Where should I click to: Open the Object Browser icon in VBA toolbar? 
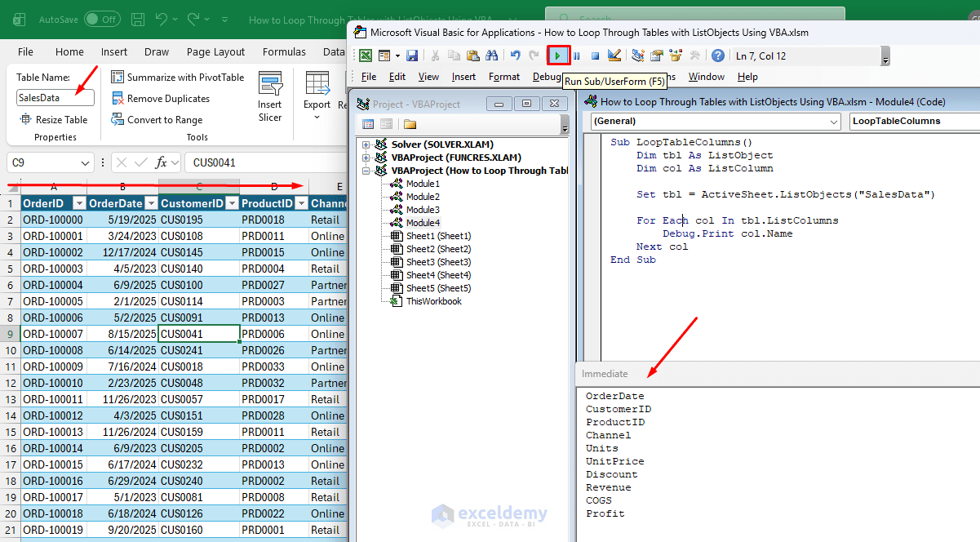(676, 56)
